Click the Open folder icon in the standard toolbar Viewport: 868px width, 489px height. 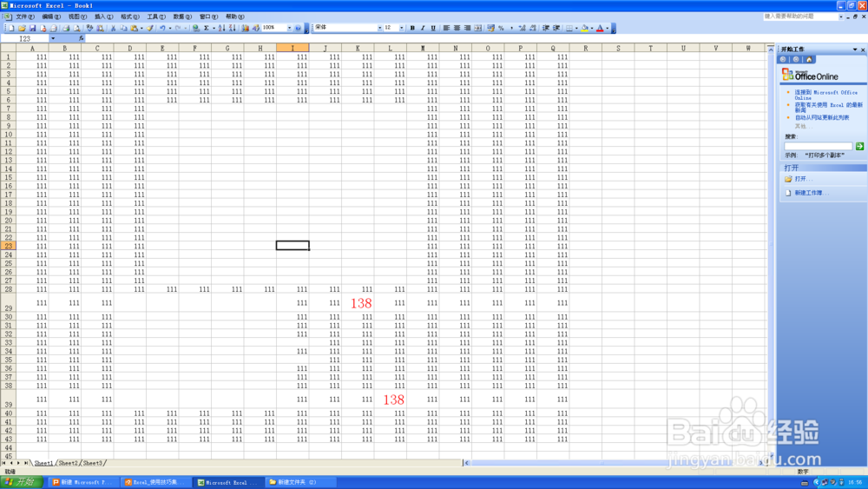[x=23, y=28]
